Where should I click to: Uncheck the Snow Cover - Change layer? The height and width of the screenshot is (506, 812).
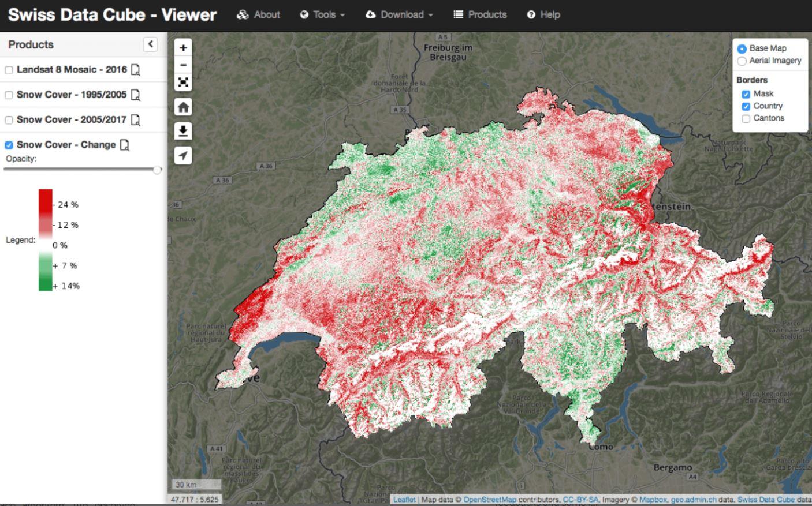click(8, 144)
